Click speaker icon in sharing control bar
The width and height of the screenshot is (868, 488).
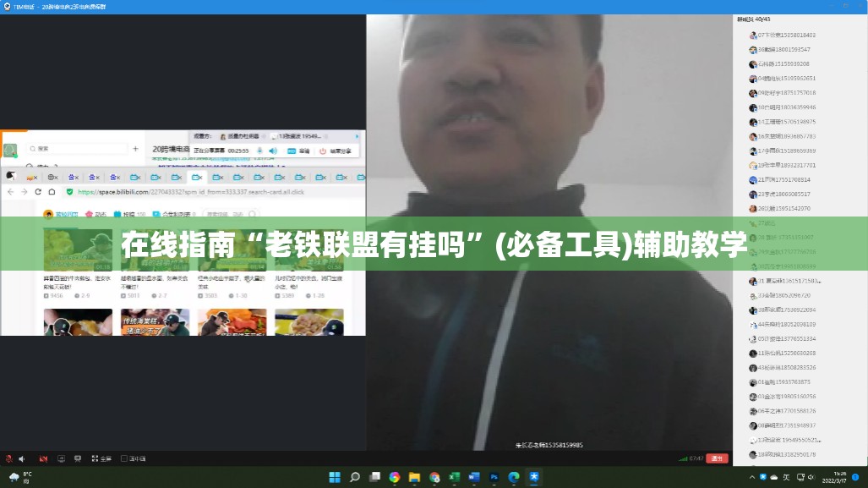(273, 151)
